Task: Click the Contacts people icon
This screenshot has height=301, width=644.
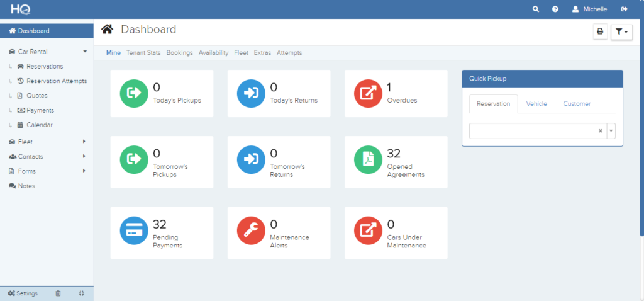Action: point(13,156)
